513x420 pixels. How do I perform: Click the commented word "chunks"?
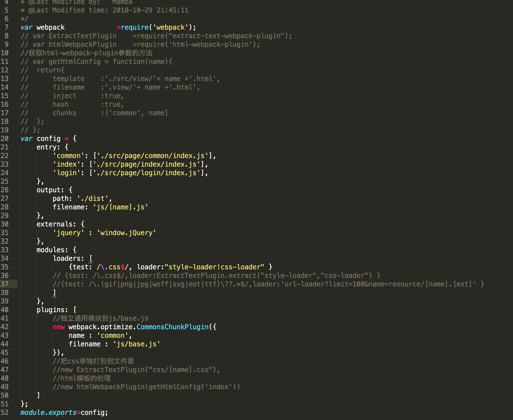click(x=65, y=113)
